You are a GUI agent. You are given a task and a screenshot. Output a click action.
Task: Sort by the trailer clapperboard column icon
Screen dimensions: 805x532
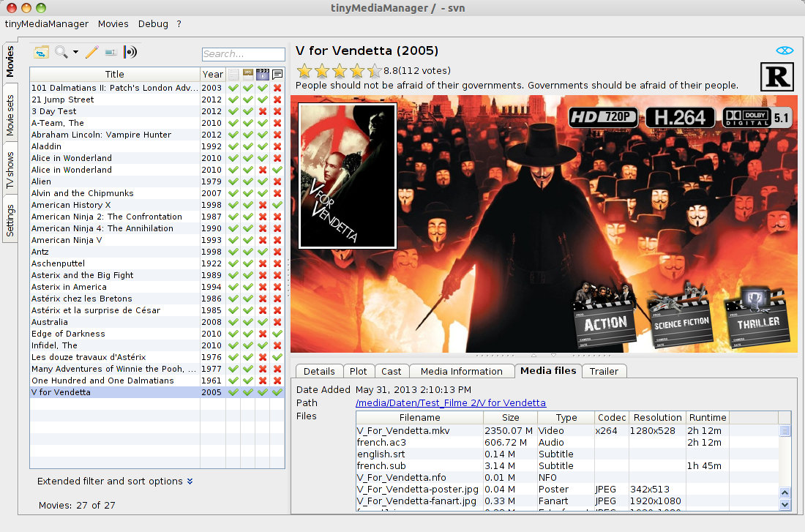(x=263, y=75)
